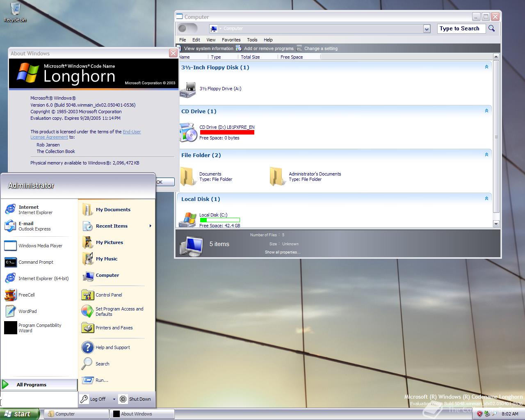Open Windows Media Player
The height and width of the screenshot is (420, 525).
[x=34, y=246]
